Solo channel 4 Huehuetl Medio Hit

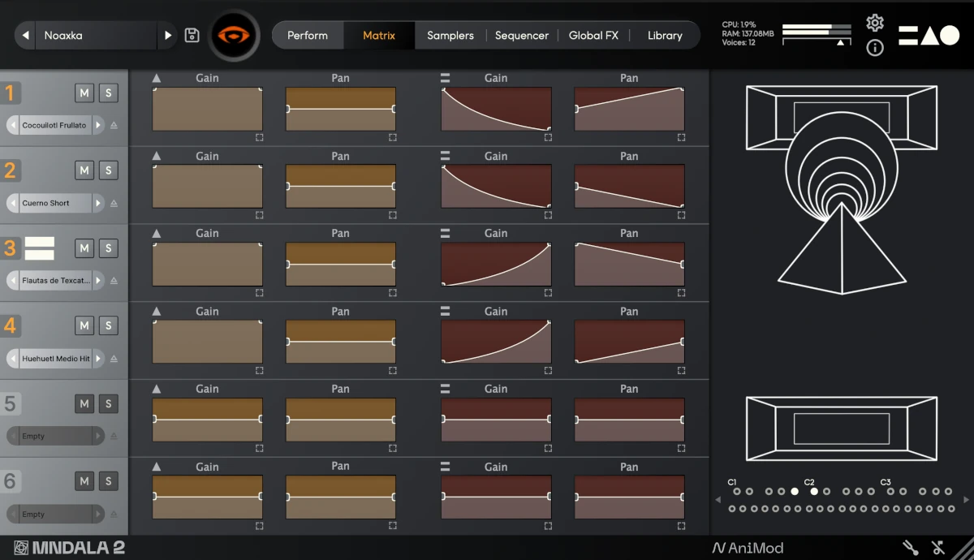point(108,325)
